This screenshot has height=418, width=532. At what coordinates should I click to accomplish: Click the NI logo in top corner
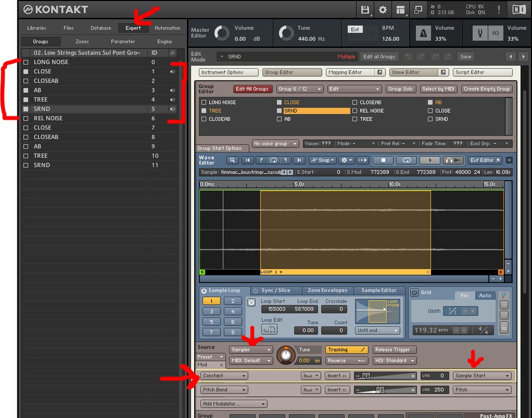click(519, 10)
